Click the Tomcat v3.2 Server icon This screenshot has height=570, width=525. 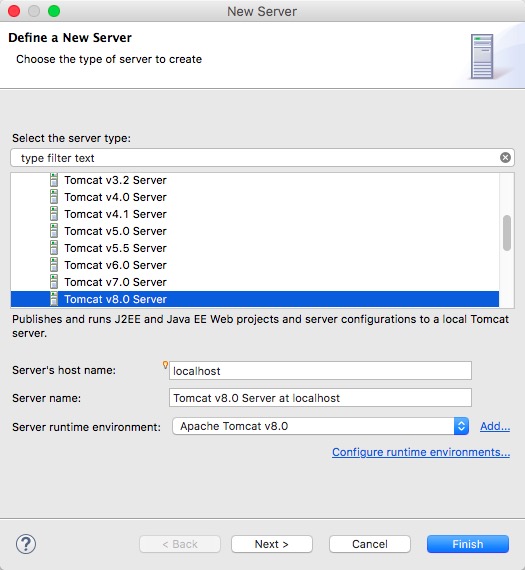tap(54, 180)
